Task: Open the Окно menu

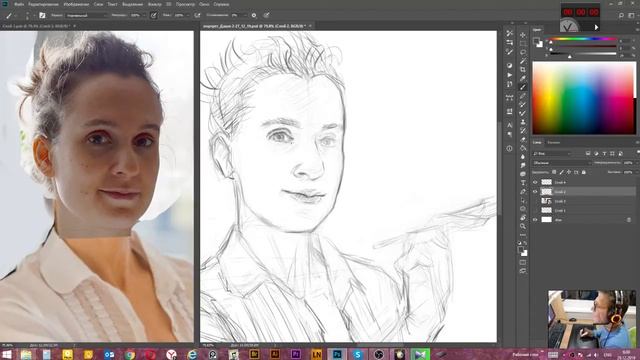Action: tap(204, 4)
